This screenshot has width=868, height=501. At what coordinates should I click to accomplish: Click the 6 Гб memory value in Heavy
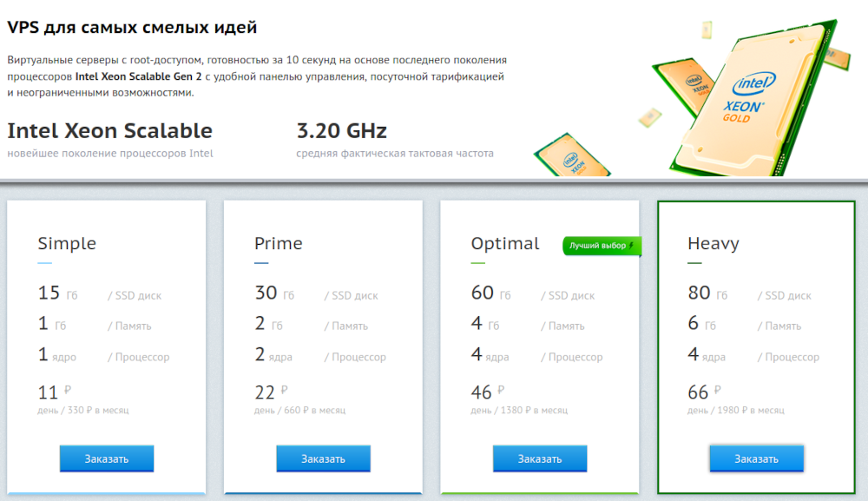701,323
